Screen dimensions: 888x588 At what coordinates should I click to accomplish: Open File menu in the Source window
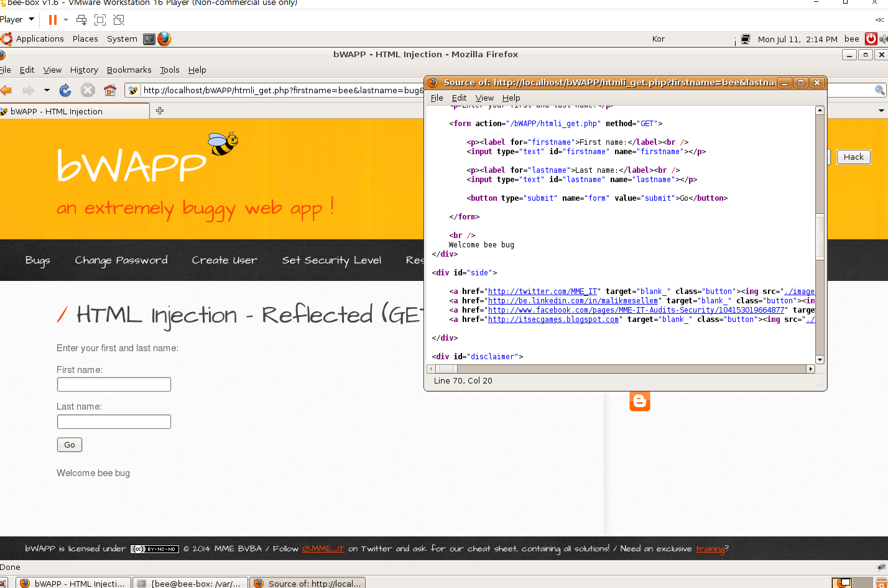coord(437,98)
